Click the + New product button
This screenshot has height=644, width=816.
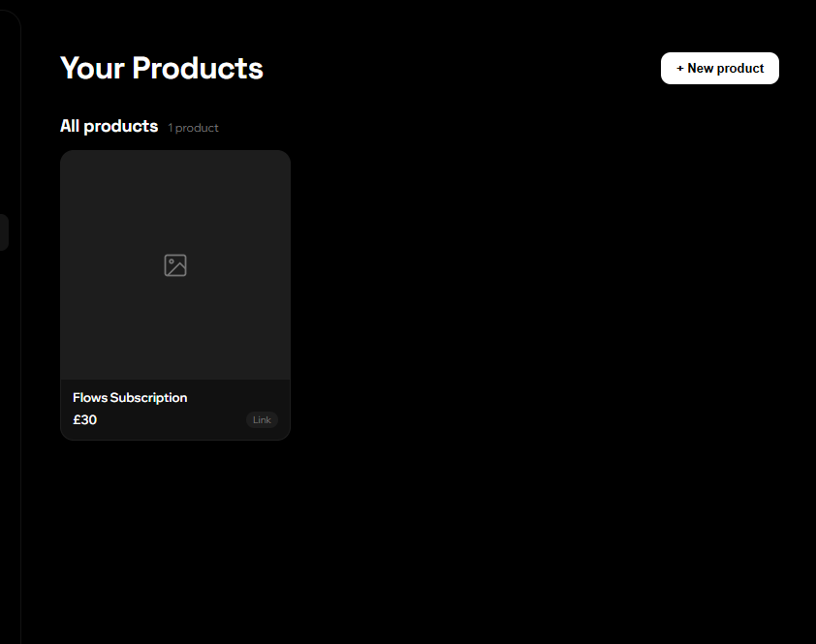point(720,68)
